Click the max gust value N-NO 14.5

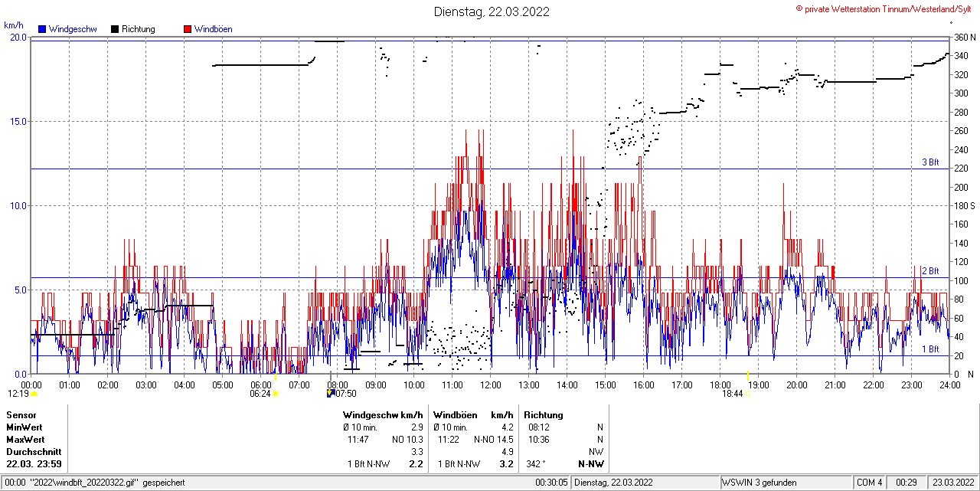(494, 440)
